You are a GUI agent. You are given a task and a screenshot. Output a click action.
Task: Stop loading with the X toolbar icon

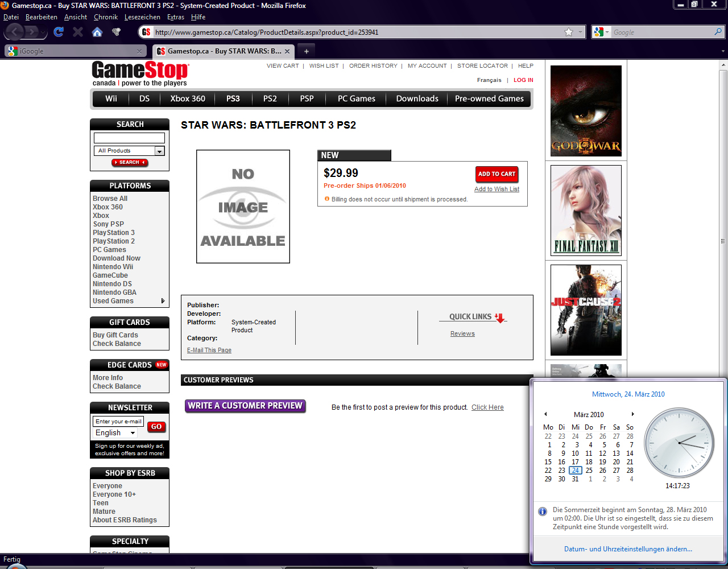[78, 32]
